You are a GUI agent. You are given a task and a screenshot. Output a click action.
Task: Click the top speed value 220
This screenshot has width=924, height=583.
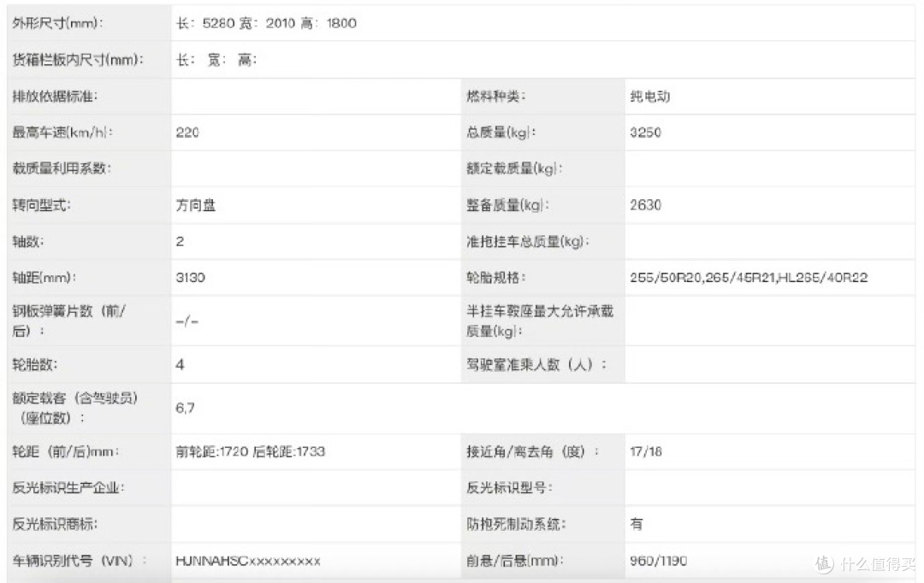[x=187, y=132]
